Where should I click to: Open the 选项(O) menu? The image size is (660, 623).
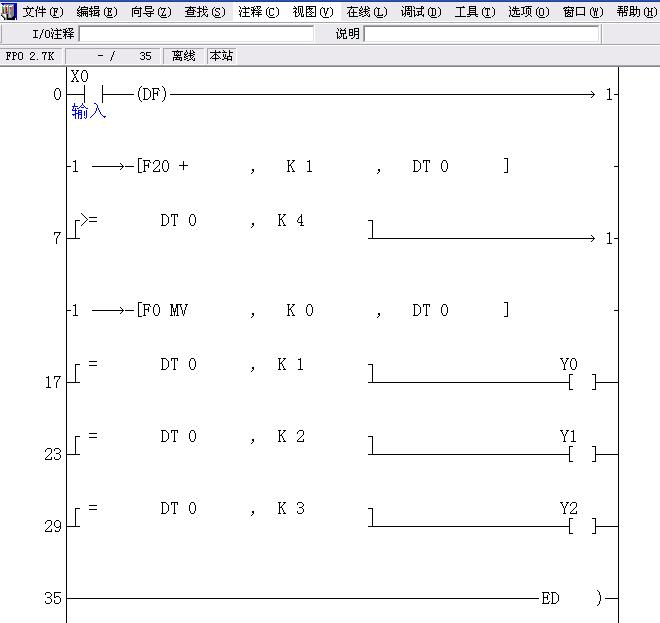(x=529, y=12)
